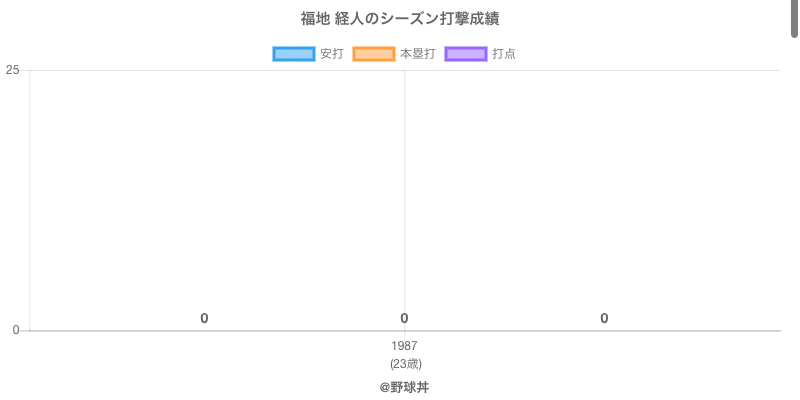Toggle the orange 本塁打 legend swatch
The width and height of the screenshot is (800, 400).
(x=374, y=54)
